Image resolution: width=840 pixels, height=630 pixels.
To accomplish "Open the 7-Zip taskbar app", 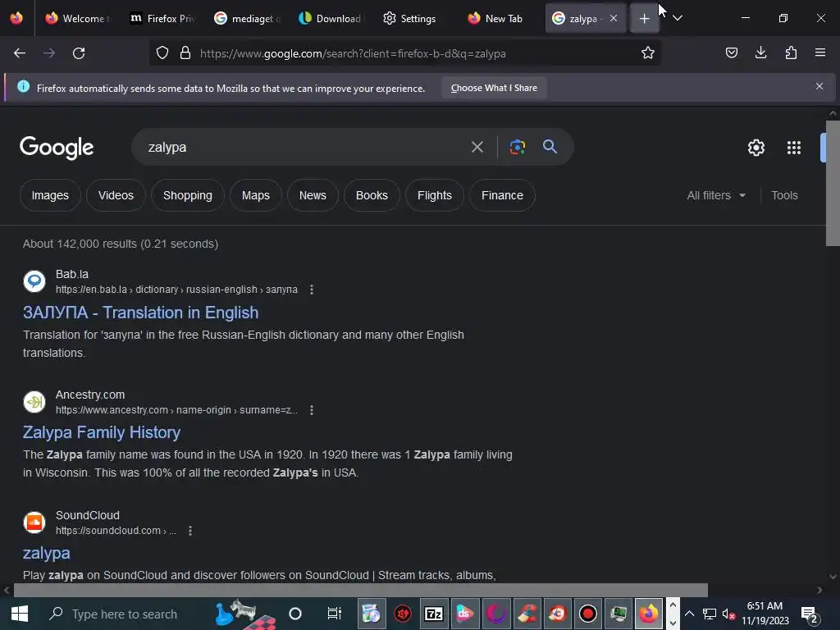I will click(x=433, y=614).
